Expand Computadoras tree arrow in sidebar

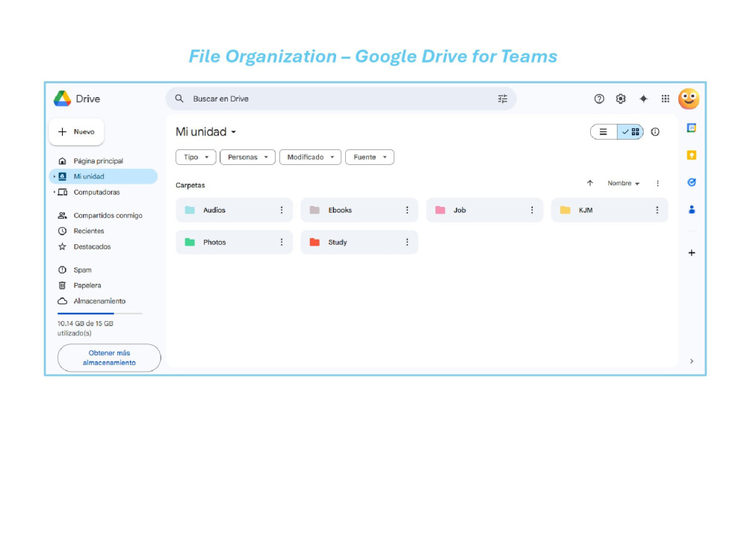coord(55,193)
